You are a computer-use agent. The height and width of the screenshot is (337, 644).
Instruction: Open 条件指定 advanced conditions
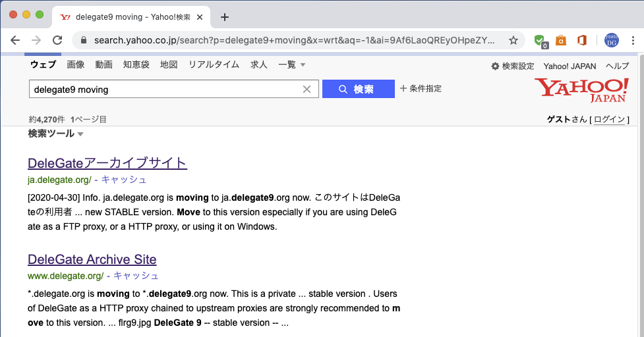point(421,89)
